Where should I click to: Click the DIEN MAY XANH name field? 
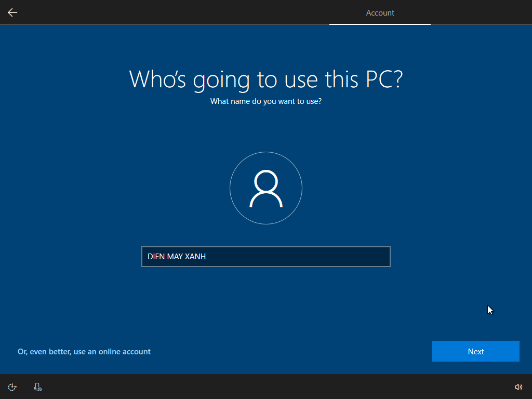click(x=266, y=256)
